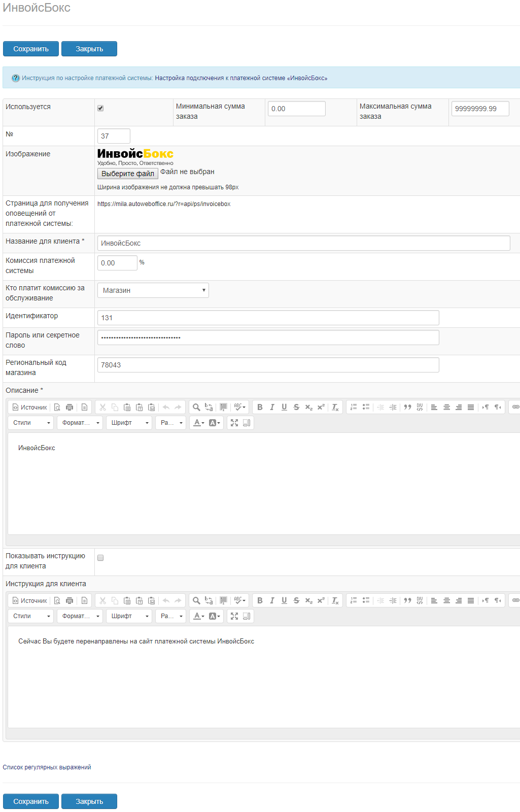Click Bold in the Описание editor toolbar
520x812 pixels.
click(x=260, y=407)
